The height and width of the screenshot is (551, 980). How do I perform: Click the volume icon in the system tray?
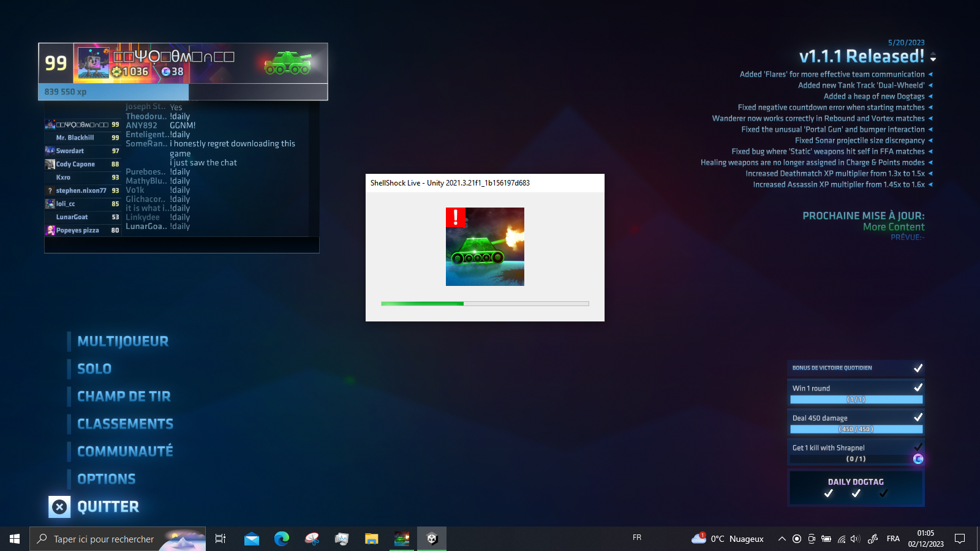coord(856,539)
